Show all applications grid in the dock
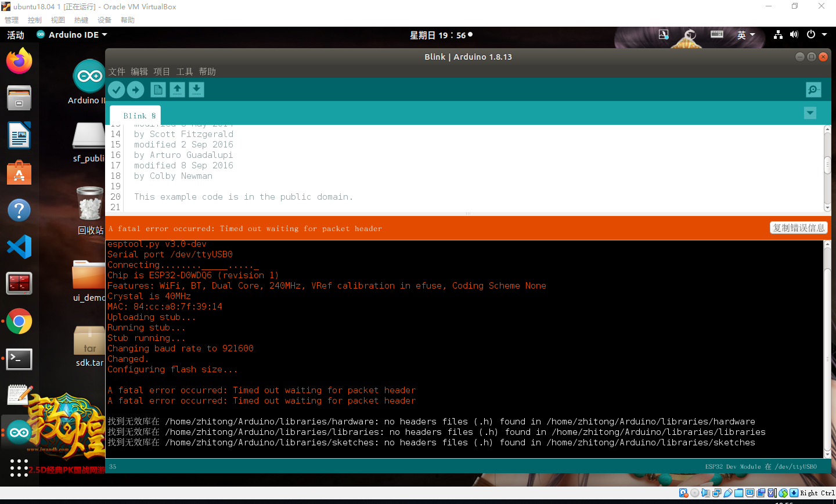 pos(19,467)
